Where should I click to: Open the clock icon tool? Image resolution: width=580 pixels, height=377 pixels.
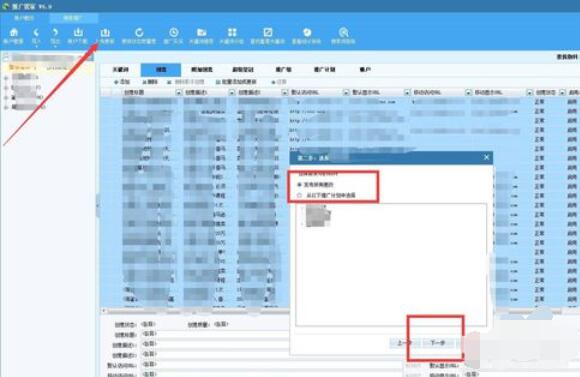pos(173,33)
